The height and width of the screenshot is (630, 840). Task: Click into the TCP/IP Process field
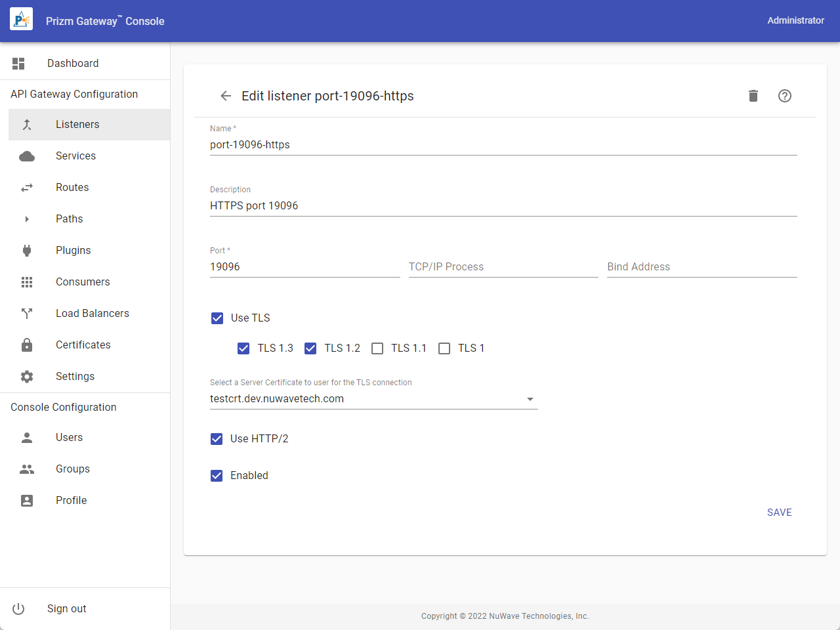click(503, 266)
